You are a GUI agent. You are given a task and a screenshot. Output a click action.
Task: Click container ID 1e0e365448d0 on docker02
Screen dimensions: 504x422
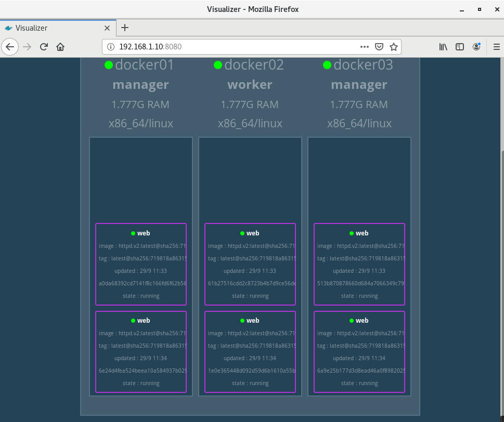point(252,371)
